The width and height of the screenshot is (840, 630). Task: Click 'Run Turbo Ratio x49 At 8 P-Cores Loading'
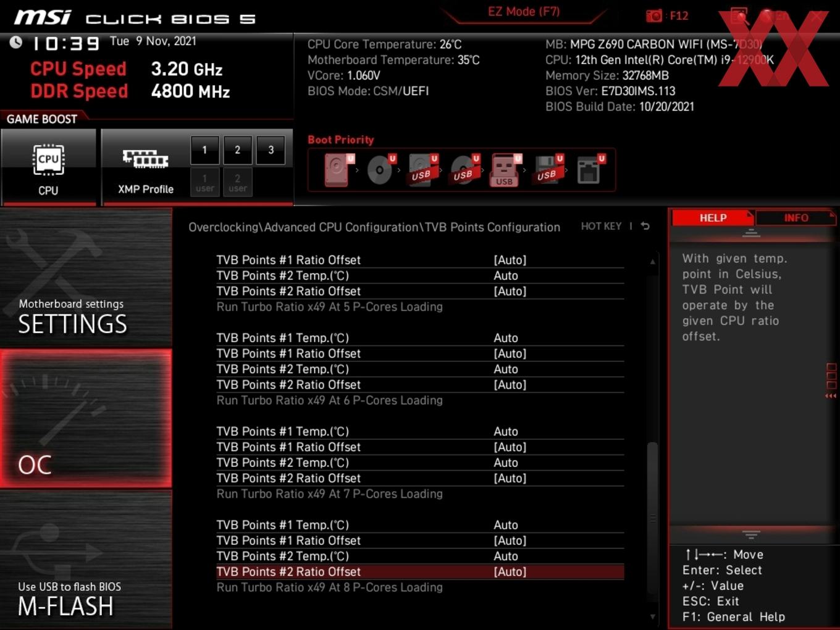[329, 587]
